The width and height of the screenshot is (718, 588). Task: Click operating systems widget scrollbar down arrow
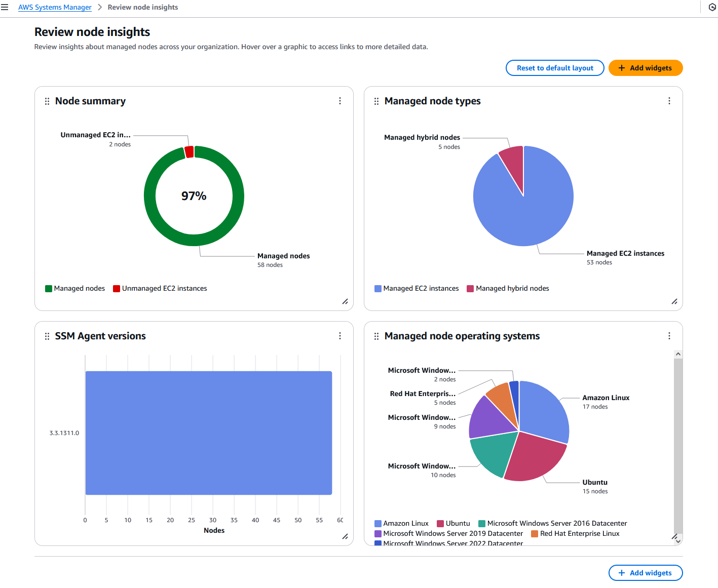coord(678,541)
